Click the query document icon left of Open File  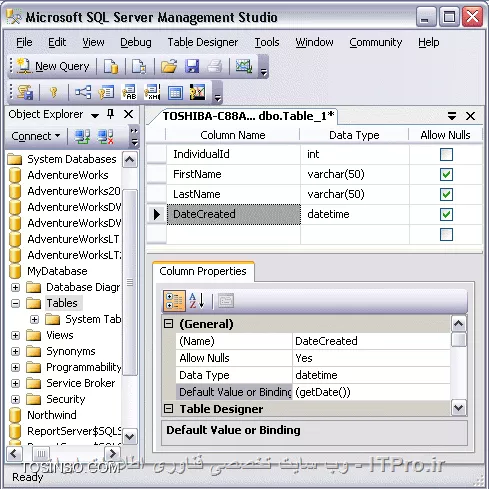[x=139, y=66]
